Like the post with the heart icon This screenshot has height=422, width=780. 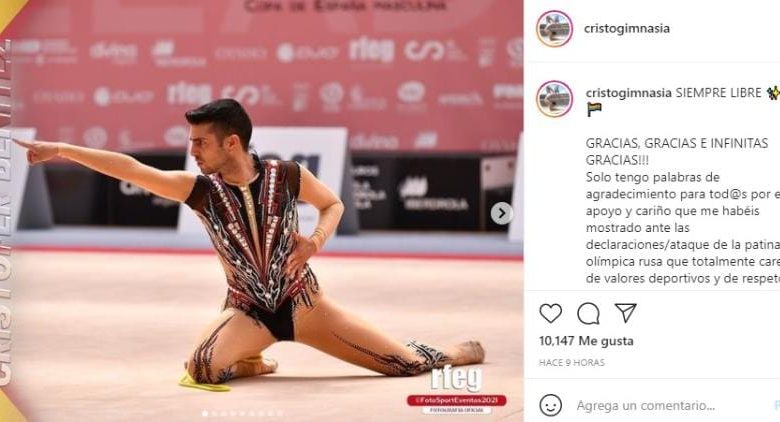tap(550, 314)
